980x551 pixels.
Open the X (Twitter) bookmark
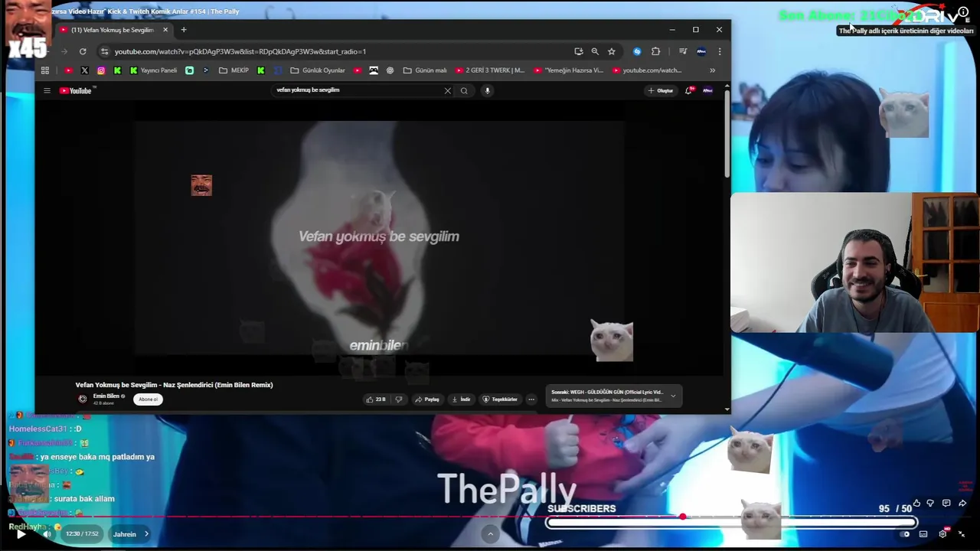click(84, 70)
